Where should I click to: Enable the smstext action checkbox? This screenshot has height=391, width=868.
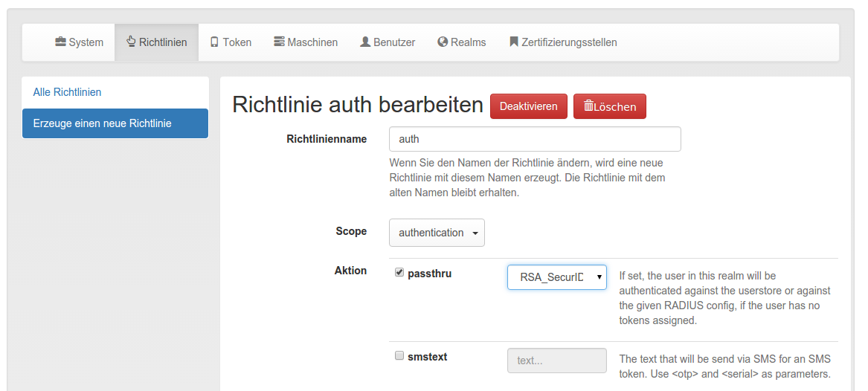coord(399,356)
